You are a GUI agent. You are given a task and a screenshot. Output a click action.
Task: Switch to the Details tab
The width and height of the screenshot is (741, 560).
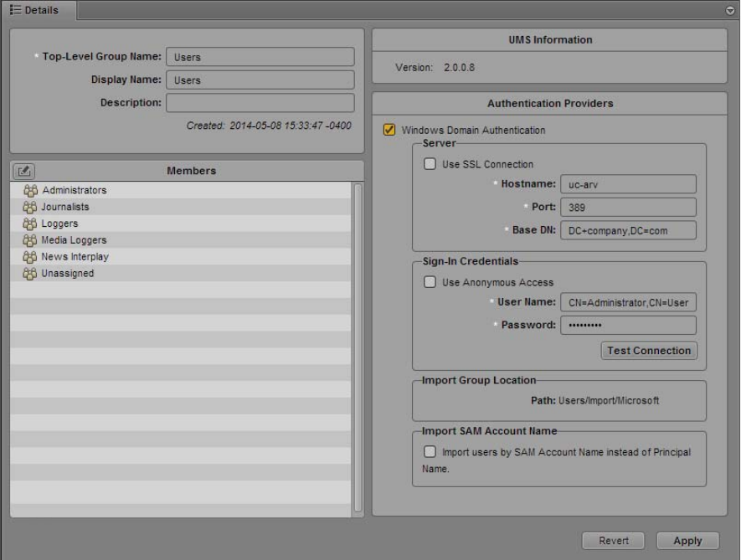(x=38, y=10)
